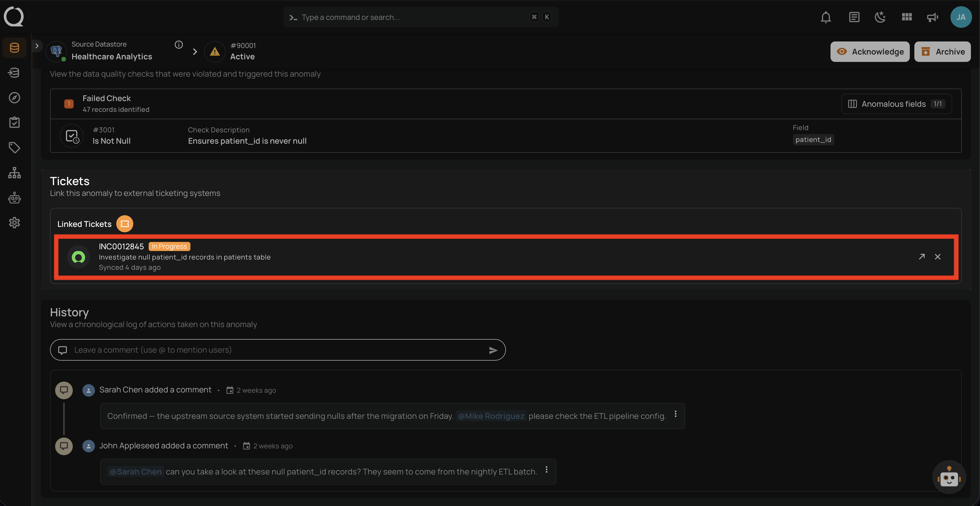Open Settings gear in sidebar
The width and height of the screenshot is (980, 506).
(14, 223)
